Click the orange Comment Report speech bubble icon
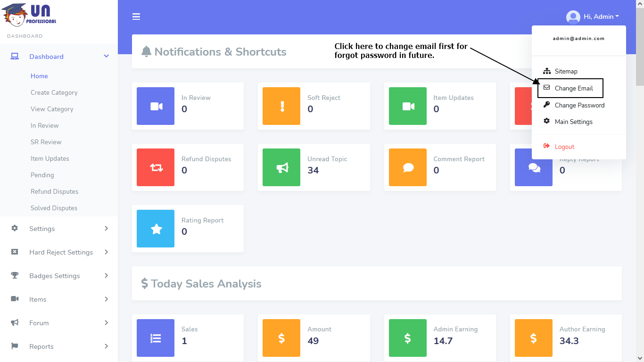 click(408, 167)
